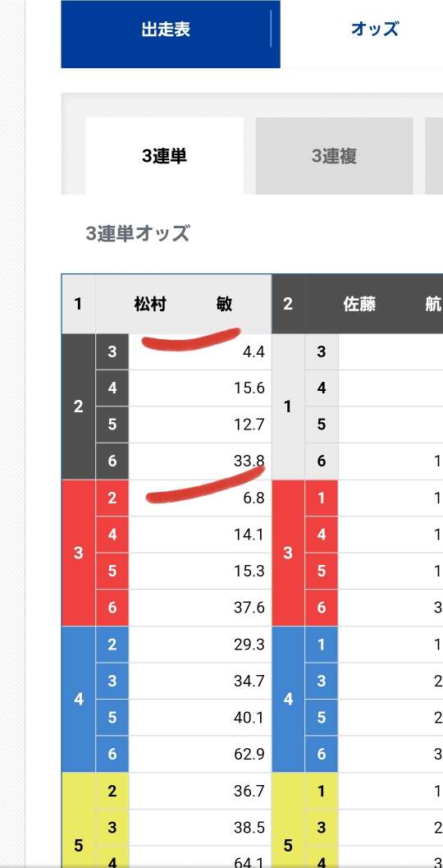The image size is (443, 868).
Task: Click red second-place boat 3 cell under racer 1
Action: coord(78,553)
